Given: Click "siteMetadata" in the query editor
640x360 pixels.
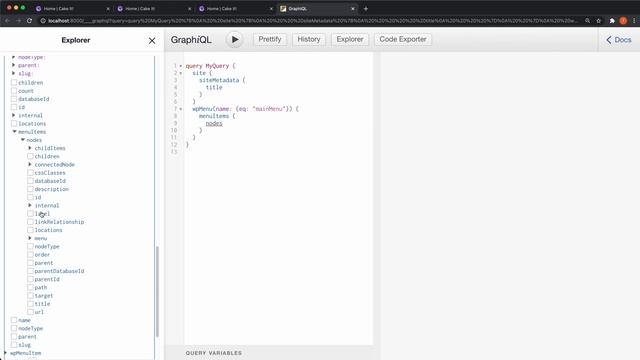Looking at the screenshot, I should pos(219,80).
